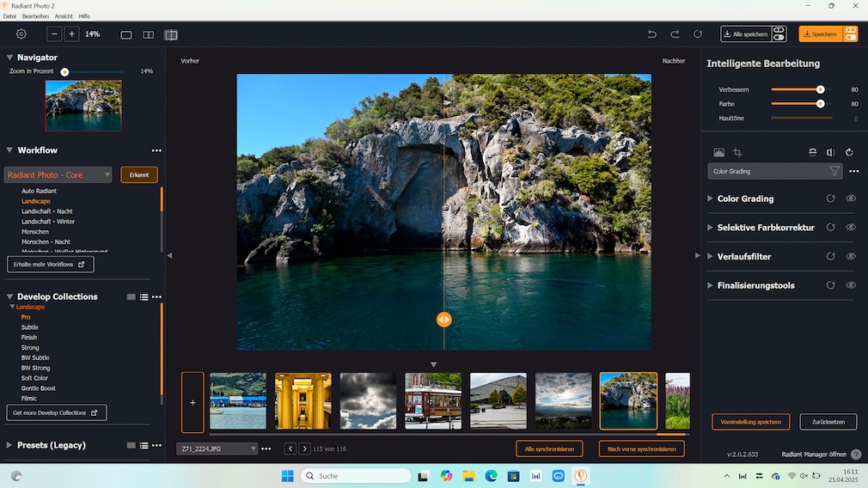Expand the Presets (Legacy) panel

[x=9, y=445]
